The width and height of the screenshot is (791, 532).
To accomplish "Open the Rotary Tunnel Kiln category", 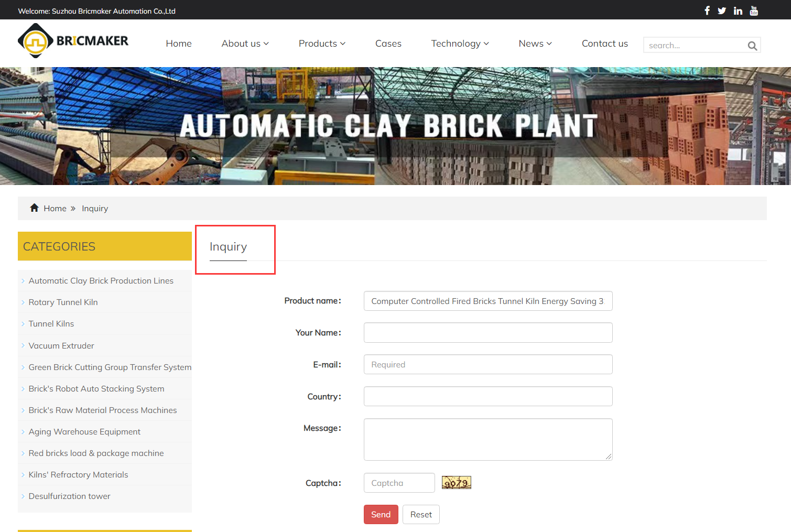I will (x=63, y=302).
